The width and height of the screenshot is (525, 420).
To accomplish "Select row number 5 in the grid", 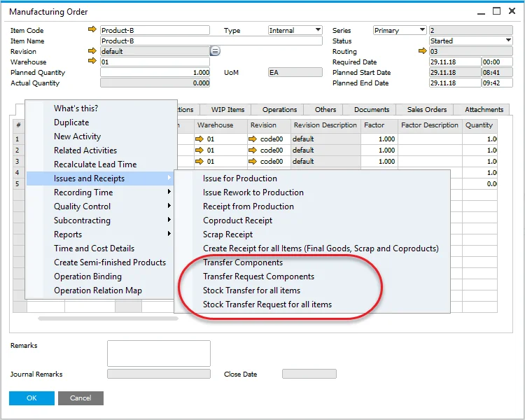I will pyautogui.click(x=20, y=184).
